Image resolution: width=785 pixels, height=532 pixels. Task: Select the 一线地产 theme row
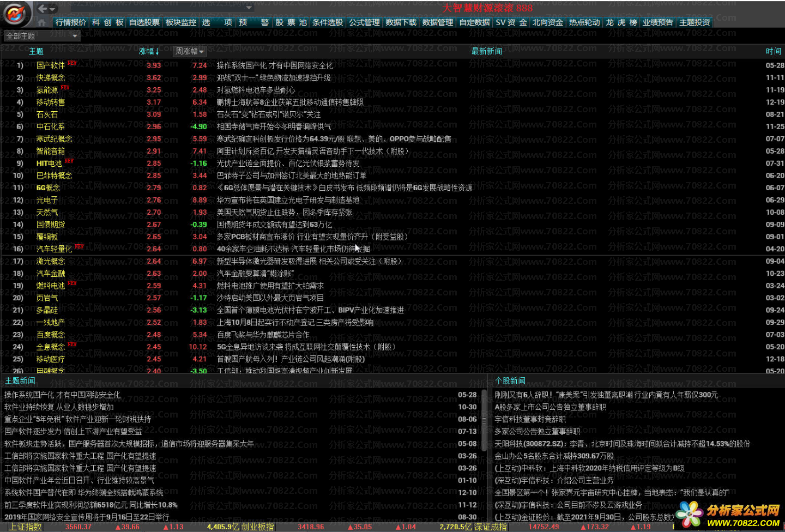click(x=392, y=322)
